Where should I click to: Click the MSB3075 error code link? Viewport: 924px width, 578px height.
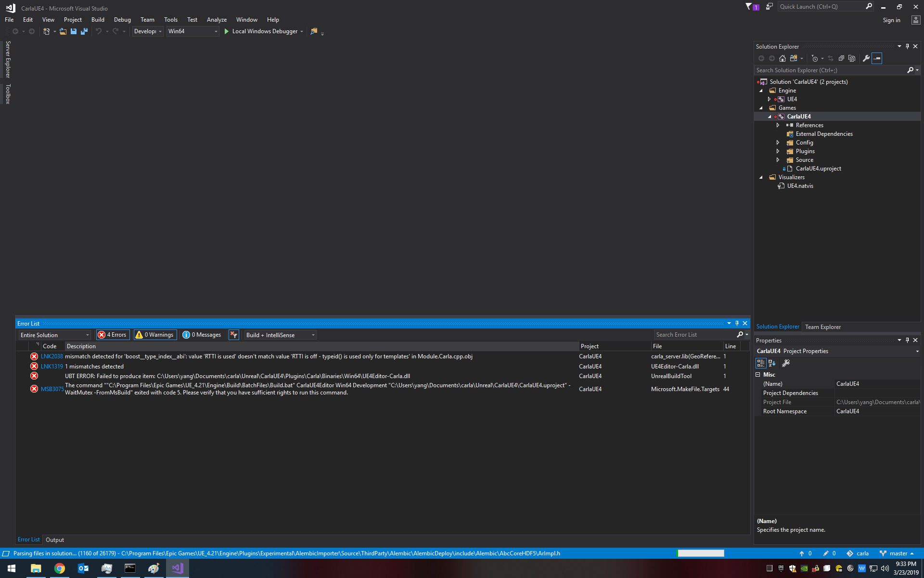click(52, 389)
